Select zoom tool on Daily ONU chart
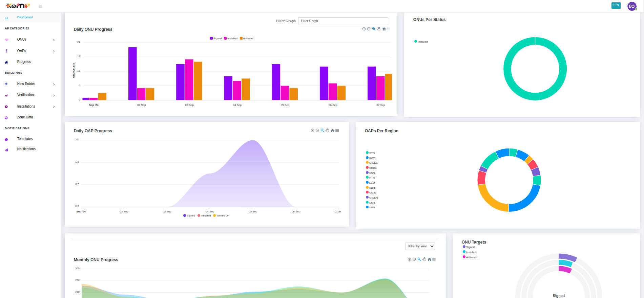 click(x=374, y=29)
